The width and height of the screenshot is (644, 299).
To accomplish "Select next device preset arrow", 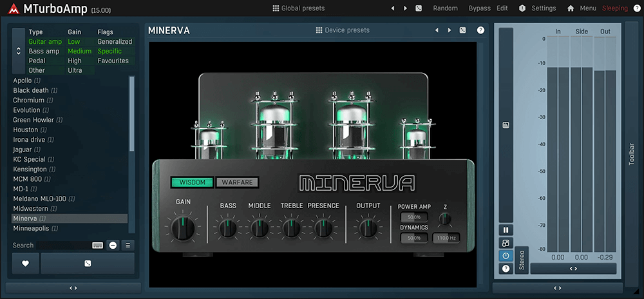I will coord(450,30).
